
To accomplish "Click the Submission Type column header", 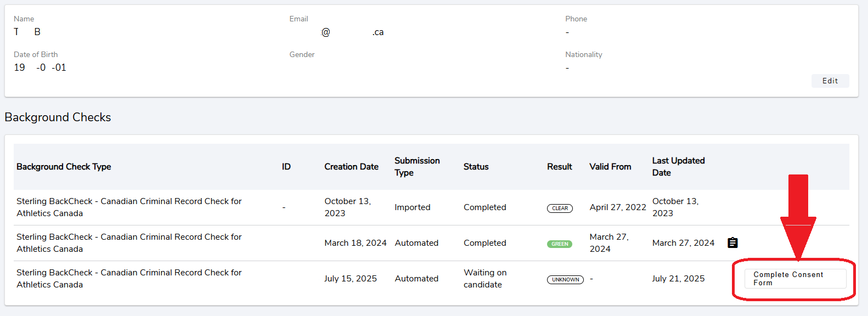I will tap(417, 167).
